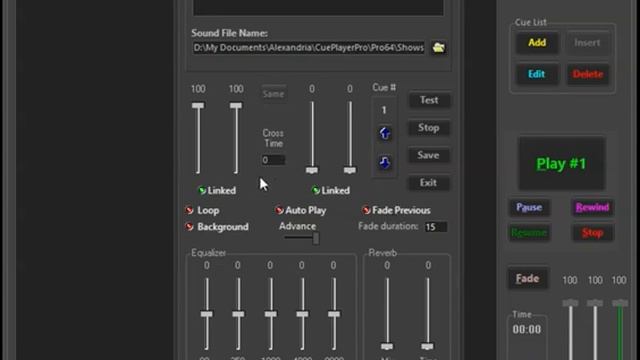640x360 pixels.
Task: Click the third Equalizer band slider handle
Action: (270, 314)
